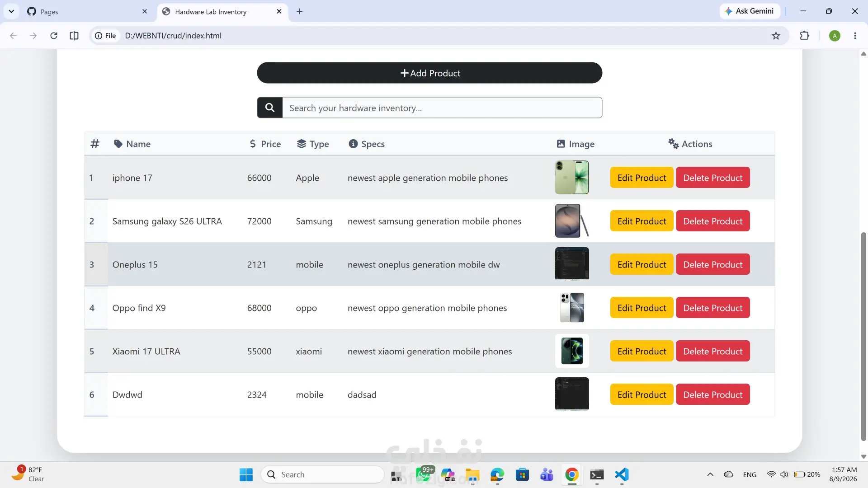Switch to the Pages tab

point(87,11)
